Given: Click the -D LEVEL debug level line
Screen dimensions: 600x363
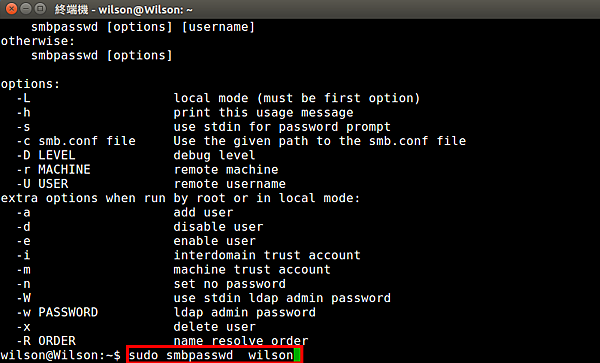Looking at the screenshot, I should click(136, 155).
